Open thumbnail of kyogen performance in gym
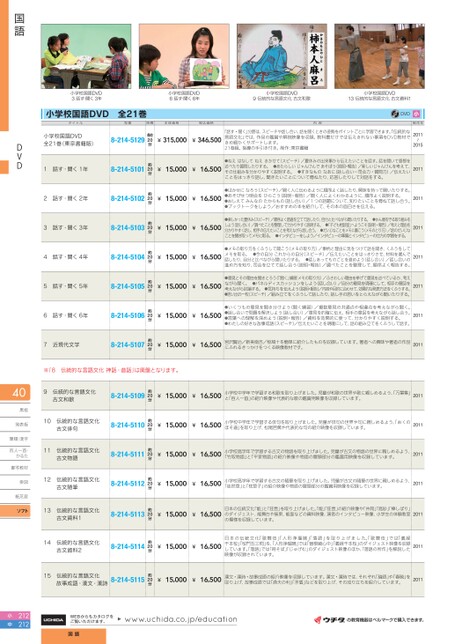This screenshot has width=462, height=644. pos(379,56)
